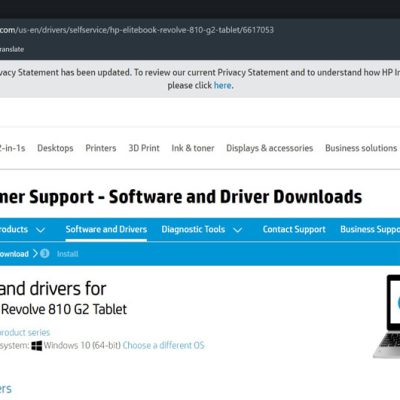Image resolution: width=400 pixels, height=400 pixels.
Task: Open the Diagnostic Tools tab
Action: point(193,229)
